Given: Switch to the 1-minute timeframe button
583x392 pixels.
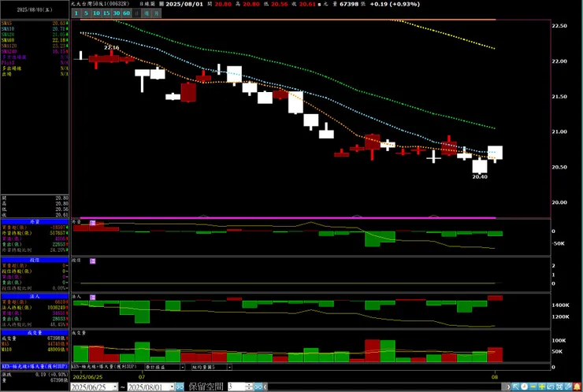Looking at the screenshot, I should [x=76, y=13].
